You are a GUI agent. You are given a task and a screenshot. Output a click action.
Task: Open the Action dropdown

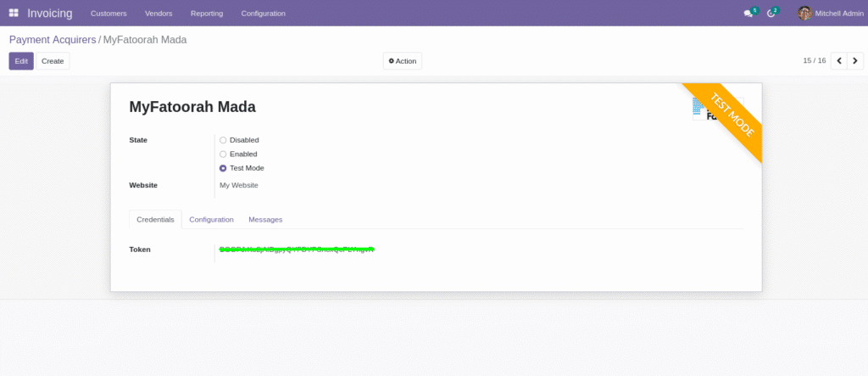403,61
